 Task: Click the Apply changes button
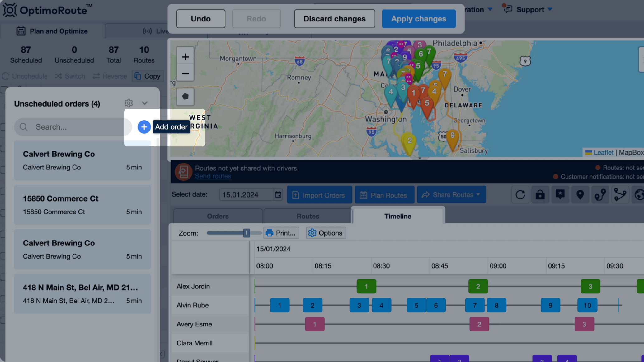point(418,19)
